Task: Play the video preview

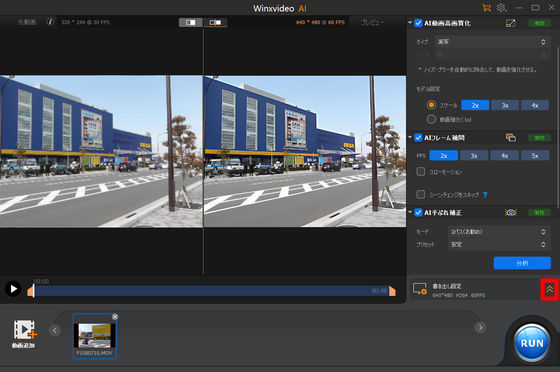Action: [13, 289]
